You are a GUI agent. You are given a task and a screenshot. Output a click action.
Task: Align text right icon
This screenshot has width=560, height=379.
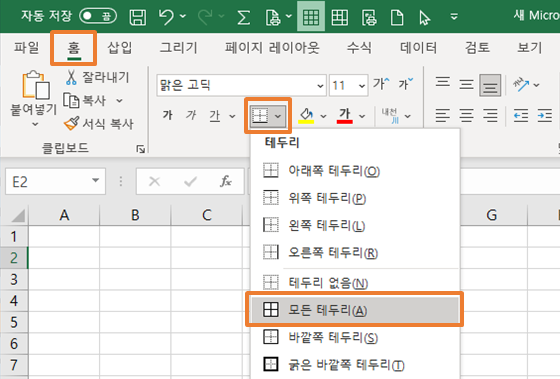pos(490,116)
